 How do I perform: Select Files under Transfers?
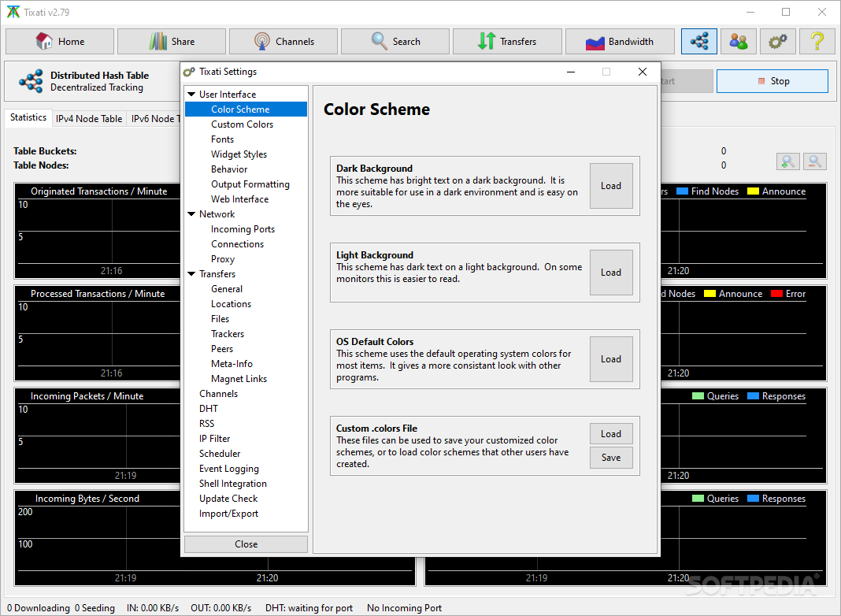click(220, 319)
